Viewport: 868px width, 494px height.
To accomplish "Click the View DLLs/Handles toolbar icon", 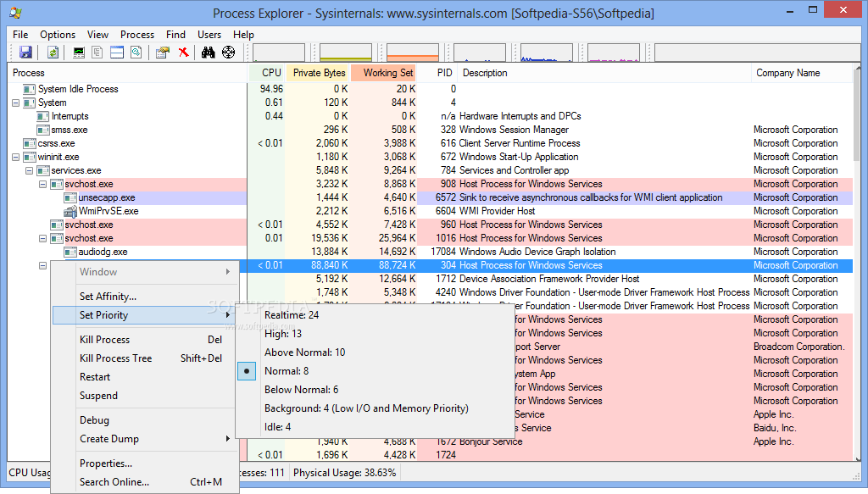I will pyautogui.click(x=136, y=52).
